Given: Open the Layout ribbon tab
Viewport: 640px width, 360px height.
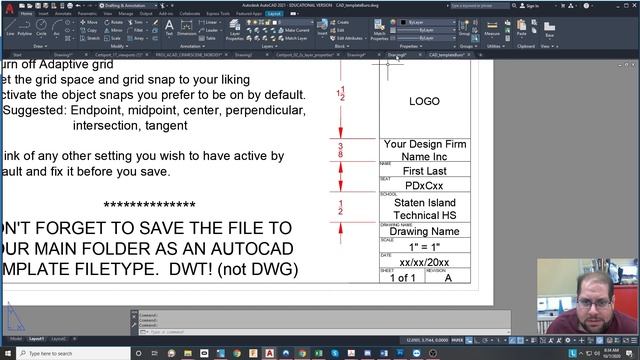Looking at the screenshot, I should pyautogui.click(x=274, y=13).
